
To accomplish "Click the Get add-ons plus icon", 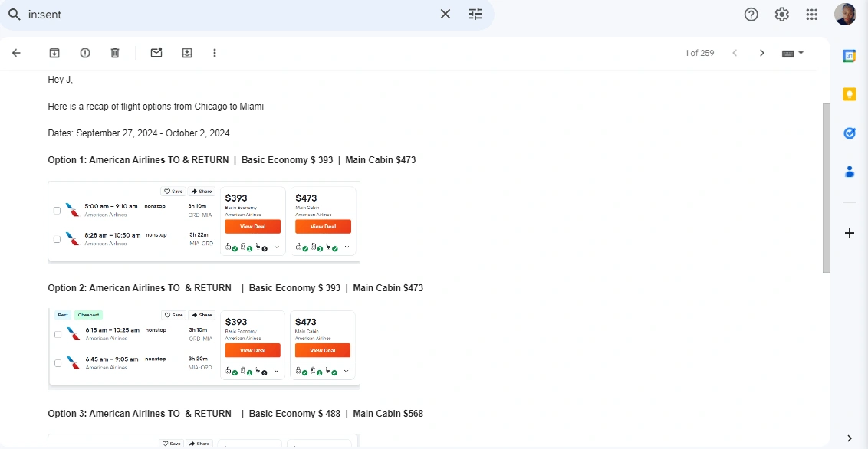I will click(849, 234).
